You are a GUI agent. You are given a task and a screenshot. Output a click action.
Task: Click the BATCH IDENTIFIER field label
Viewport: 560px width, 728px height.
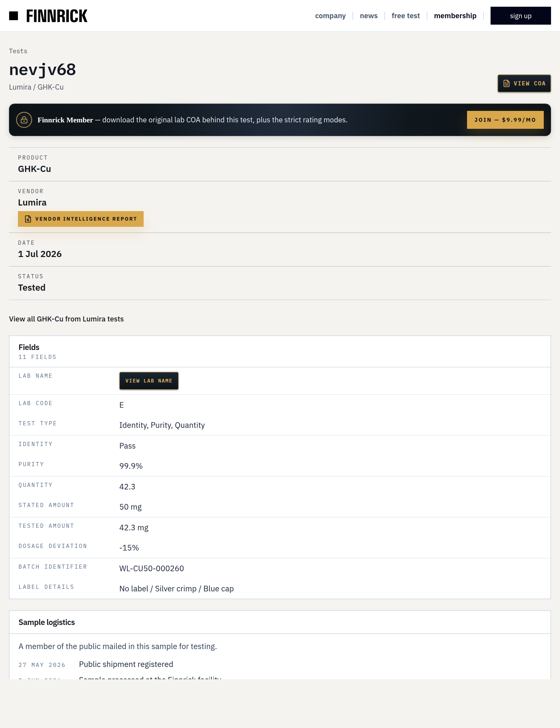tap(53, 567)
